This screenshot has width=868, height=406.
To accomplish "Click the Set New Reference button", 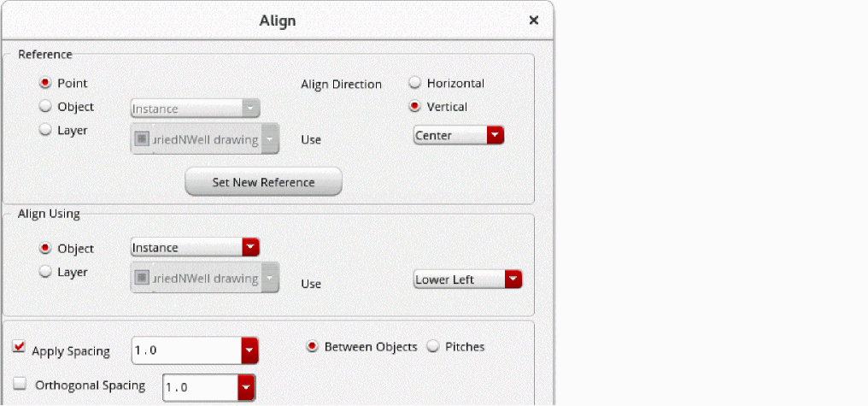I will point(263,182).
